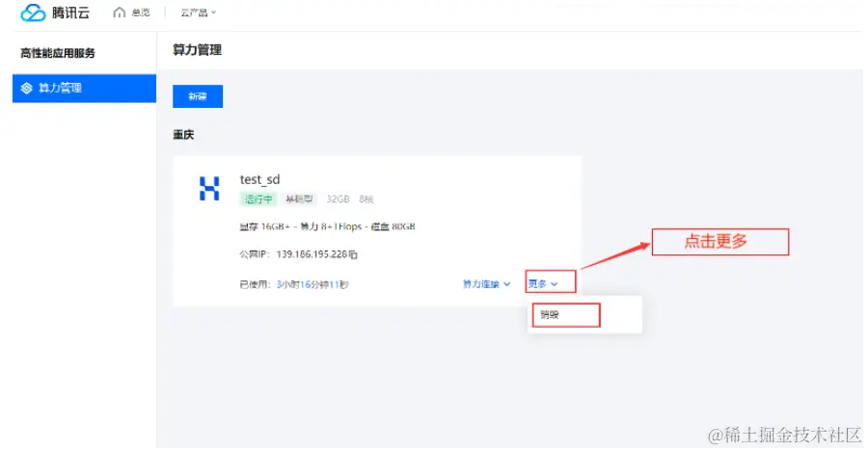Click the 显存 16GB+ spec line
Viewport: 868px width, 451px height.
click(327, 226)
